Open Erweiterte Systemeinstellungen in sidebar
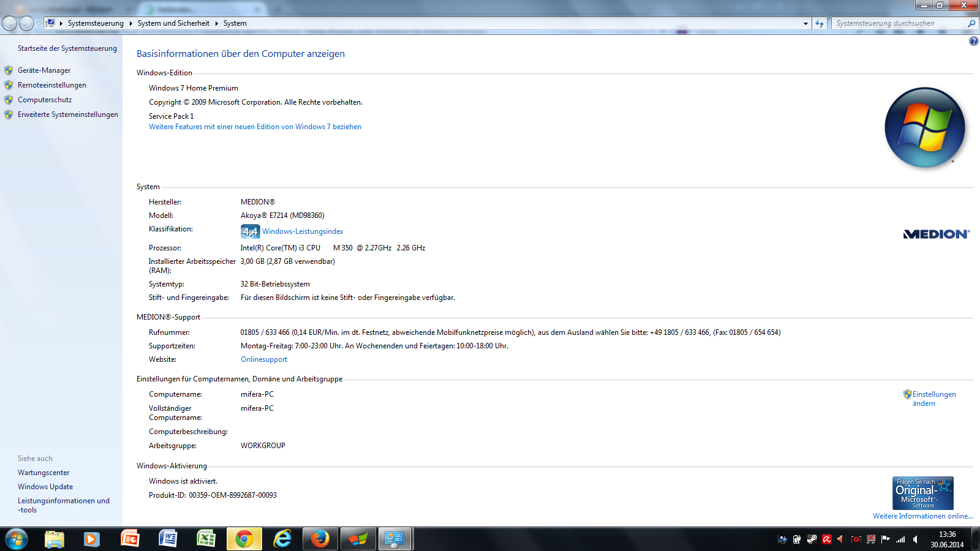 coord(67,114)
